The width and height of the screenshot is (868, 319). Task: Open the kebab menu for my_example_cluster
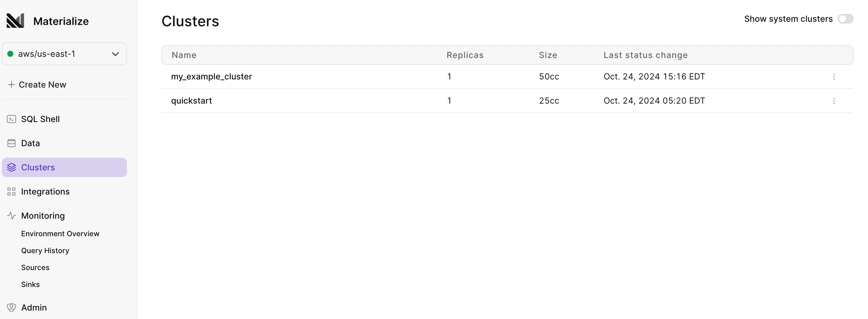tap(834, 77)
